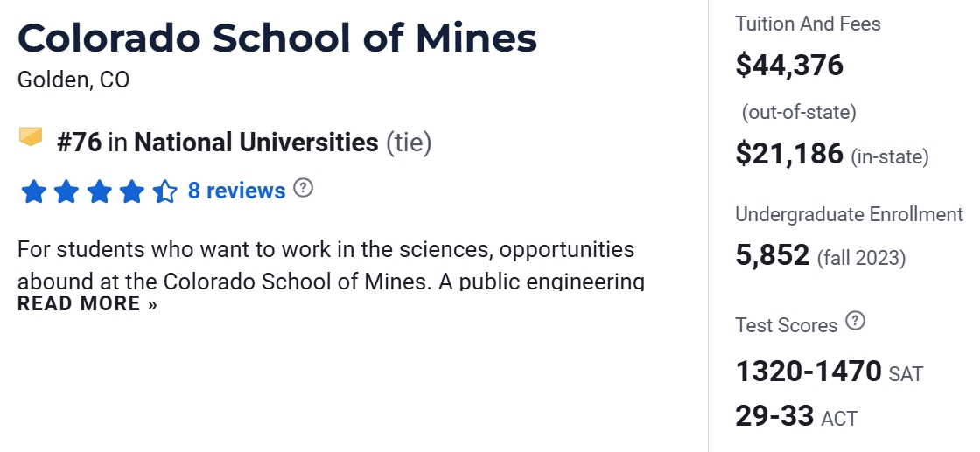Open the National Universities ranking link
This screenshot has height=452, width=980.
point(255,142)
